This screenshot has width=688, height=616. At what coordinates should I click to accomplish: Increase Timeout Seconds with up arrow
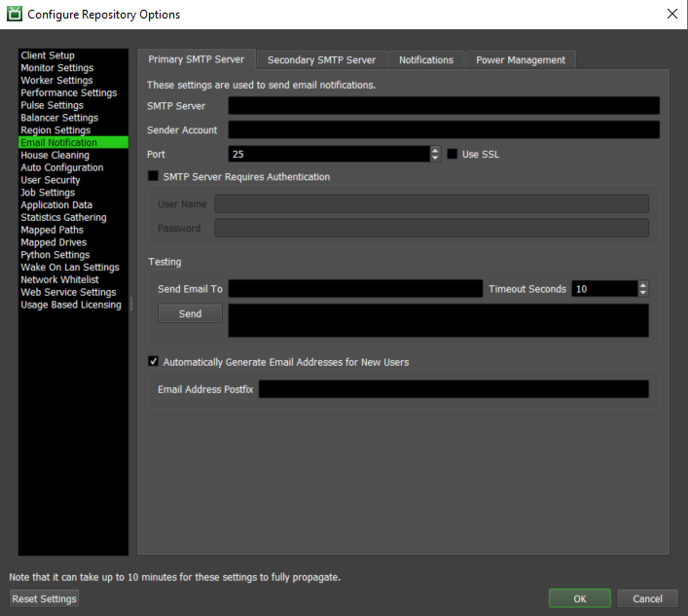(x=643, y=285)
